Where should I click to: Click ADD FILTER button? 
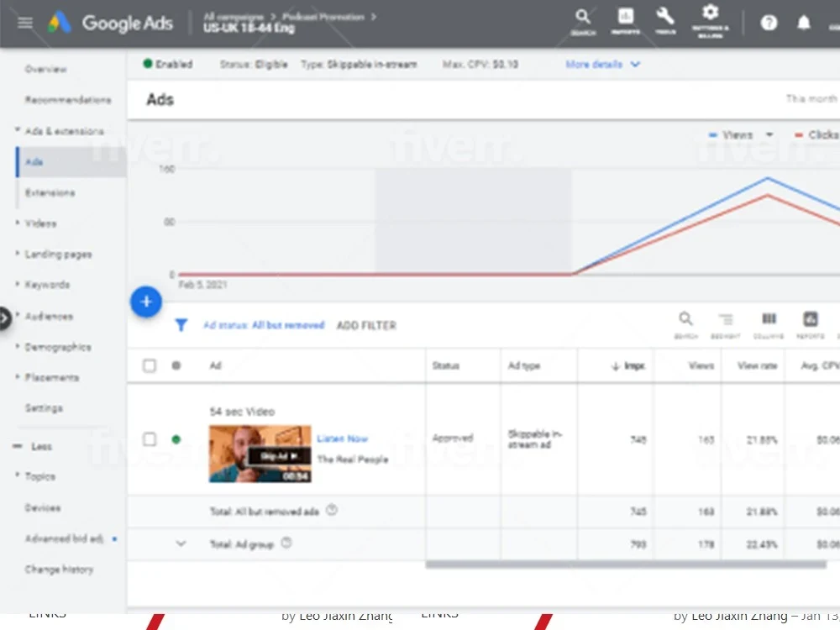(366, 326)
